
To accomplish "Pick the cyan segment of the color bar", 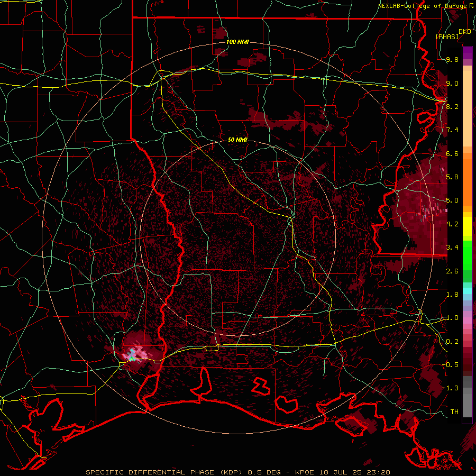I will [467, 291].
